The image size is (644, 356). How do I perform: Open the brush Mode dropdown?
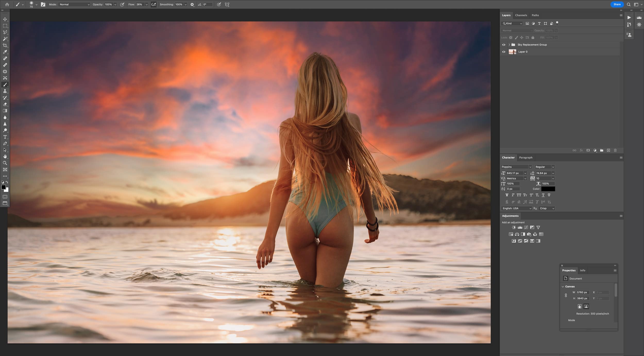[x=74, y=4]
